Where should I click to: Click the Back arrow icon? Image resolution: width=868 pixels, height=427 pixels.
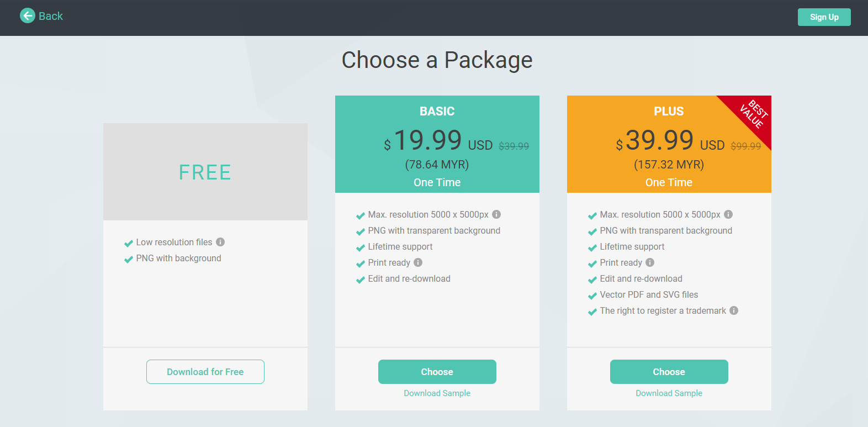click(27, 16)
